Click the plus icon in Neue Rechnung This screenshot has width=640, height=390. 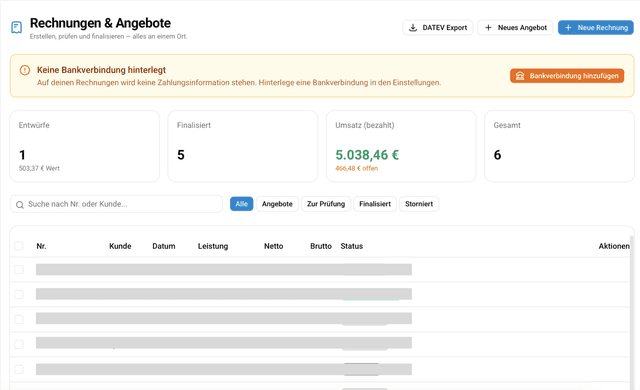(x=568, y=28)
